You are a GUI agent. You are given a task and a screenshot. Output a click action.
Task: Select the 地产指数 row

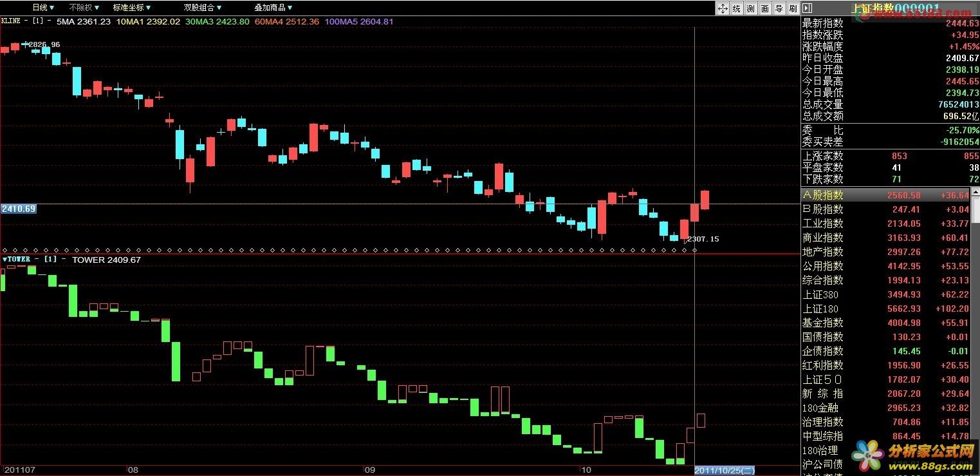pyautogui.click(x=885, y=252)
